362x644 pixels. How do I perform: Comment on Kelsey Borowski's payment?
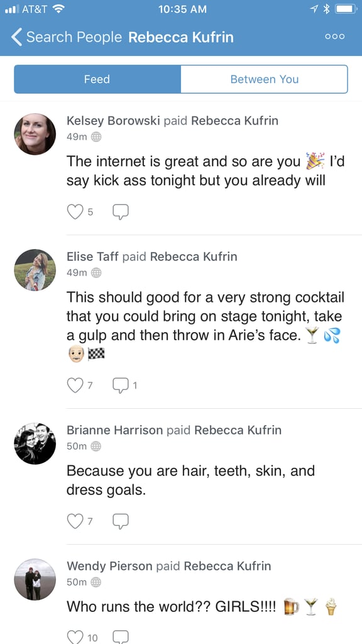point(121,212)
